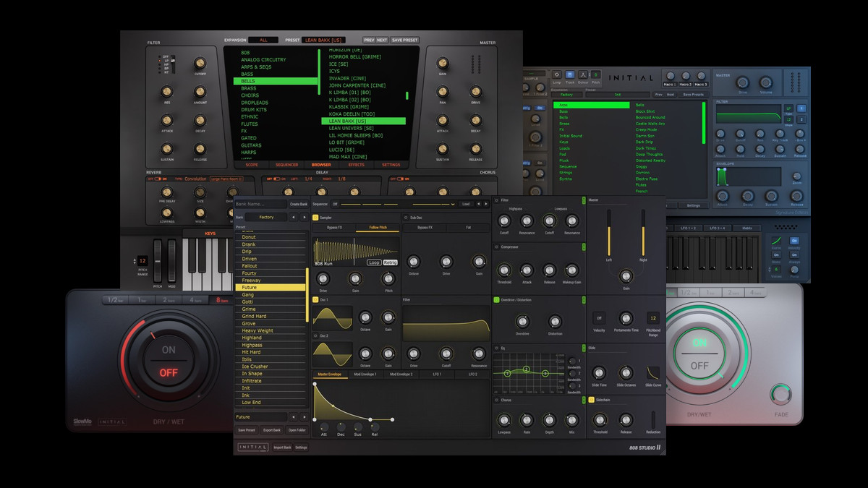The width and height of the screenshot is (868, 488).
Task: Click the Cutoff knob in the Filter panel
Action: 200,64
